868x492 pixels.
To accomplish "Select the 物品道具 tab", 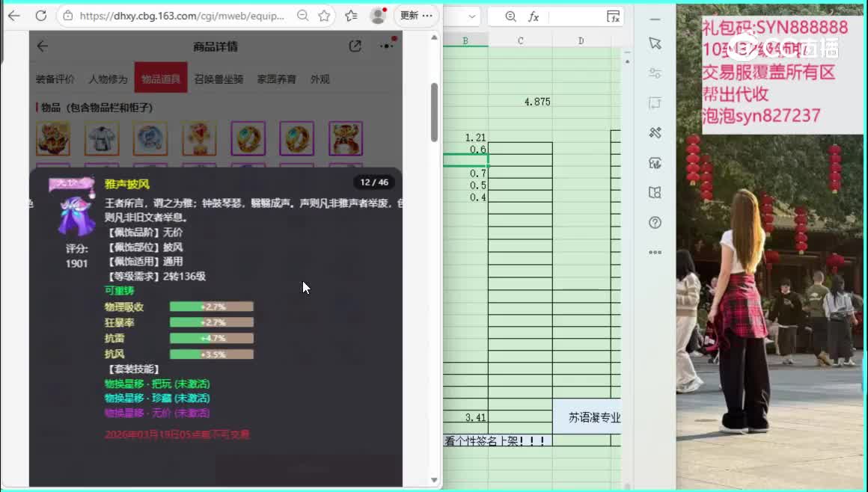I will pyautogui.click(x=161, y=78).
